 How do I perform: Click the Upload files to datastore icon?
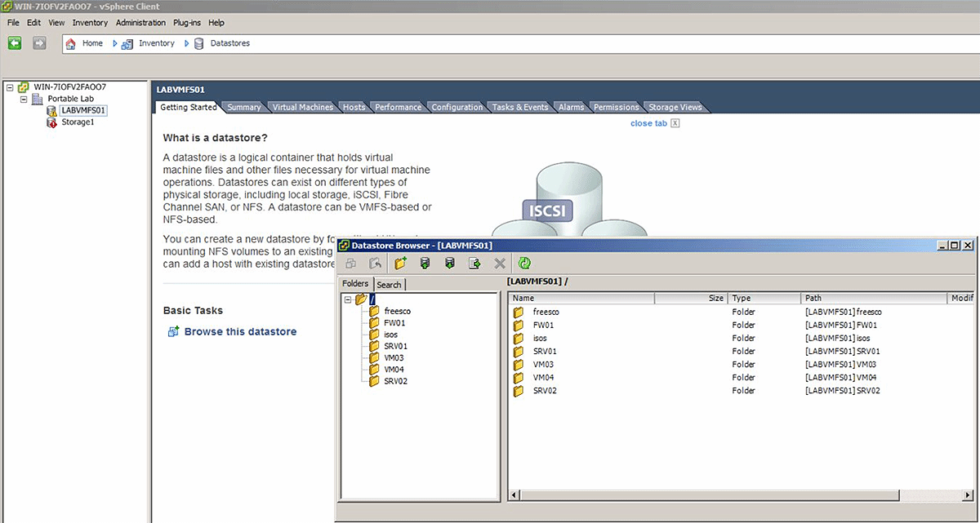coord(425,263)
